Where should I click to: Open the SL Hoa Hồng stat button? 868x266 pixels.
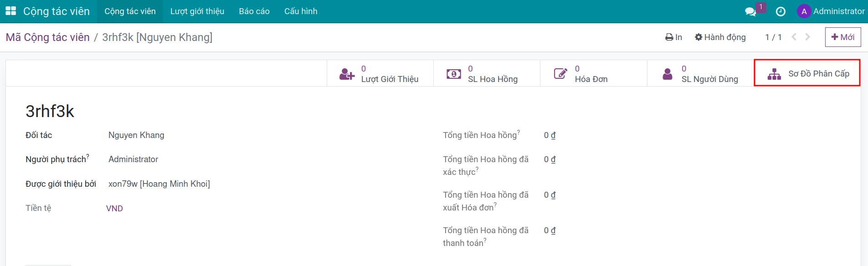click(487, 73)
